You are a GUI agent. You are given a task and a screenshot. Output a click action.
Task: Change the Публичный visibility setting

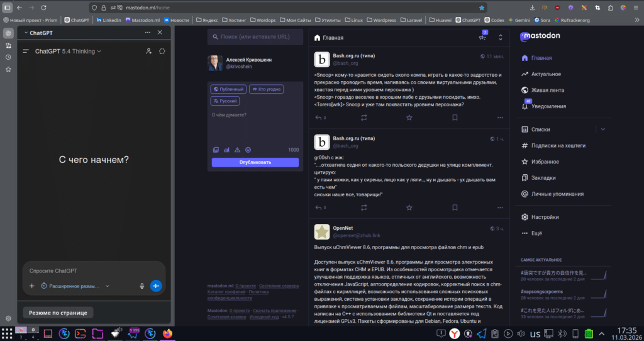click(x=228, y=89)
